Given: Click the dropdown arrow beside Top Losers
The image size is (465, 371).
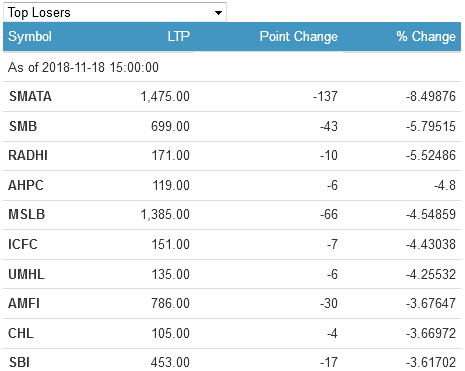Looking at the screenshot, I should pyautogui.click(x=218, y=13).
